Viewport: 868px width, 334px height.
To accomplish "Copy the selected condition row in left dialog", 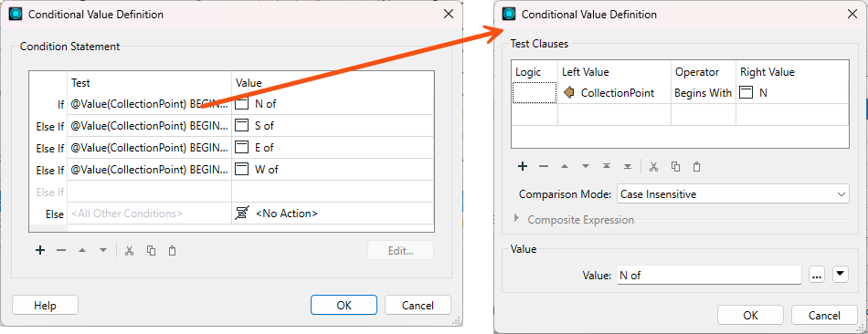I will coord(151,250).
